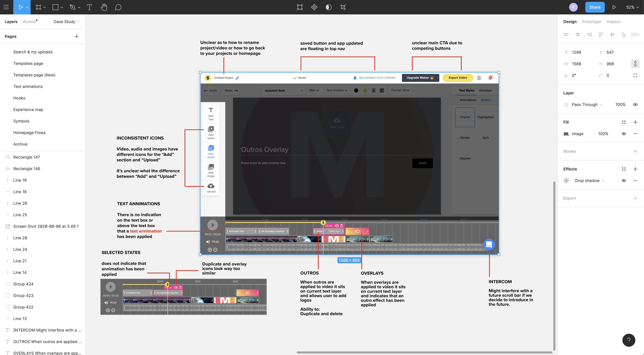644x355 pixels.
Task: Expand the Move tool options arrow
Action: (28, 8)
